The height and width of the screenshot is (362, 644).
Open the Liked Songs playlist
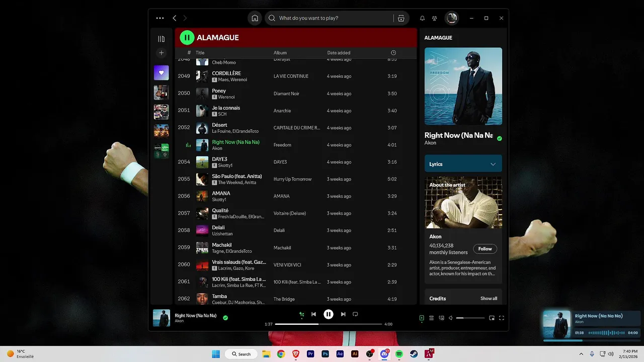(161, 73)
